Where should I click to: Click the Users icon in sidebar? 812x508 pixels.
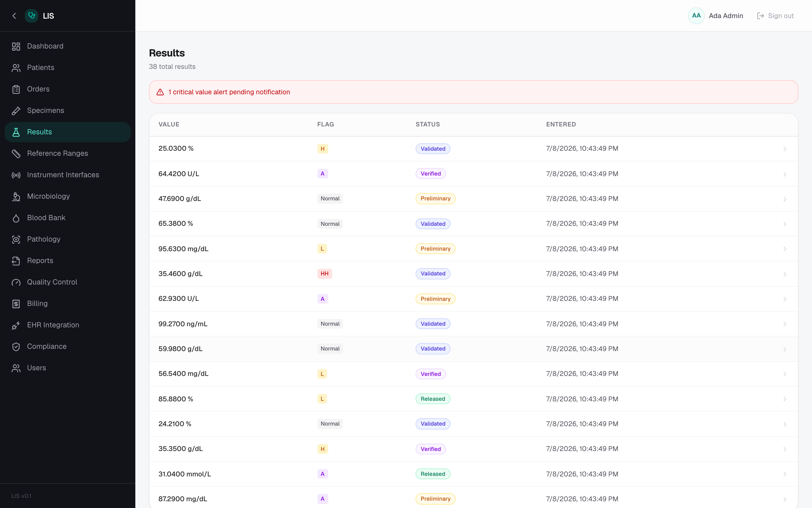(x=16, y=368)
